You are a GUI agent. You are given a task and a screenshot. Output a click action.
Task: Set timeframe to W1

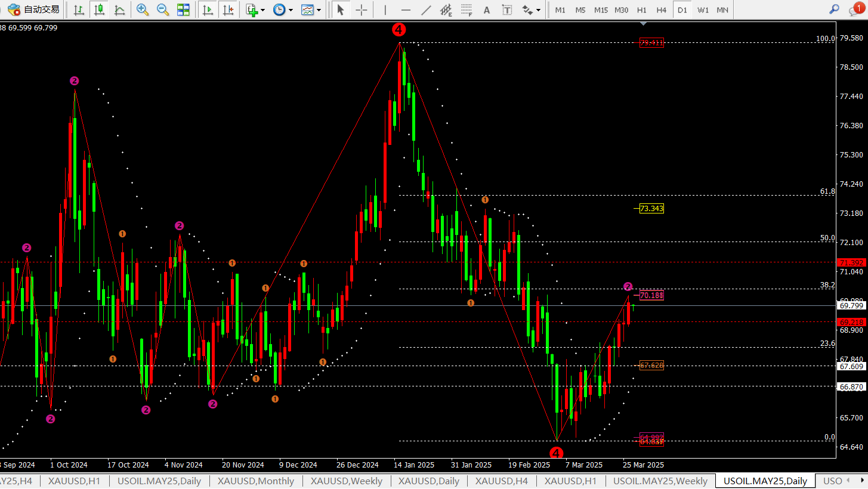pyautogui.click(x=703, y=10)
